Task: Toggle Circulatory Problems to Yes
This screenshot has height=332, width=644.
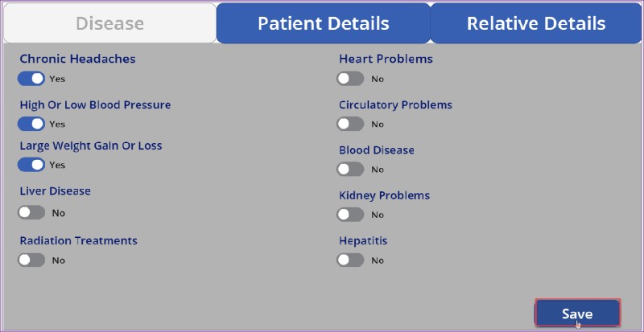Action: tap(350, 124)
